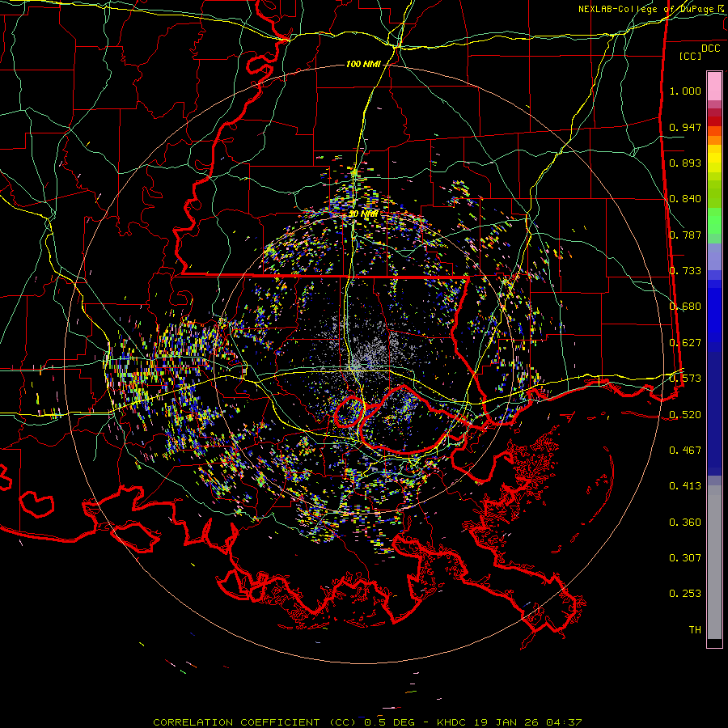Click the 0.627 legend value
The height and width of the screenshot is (728, 728).
tap(685, 343)
